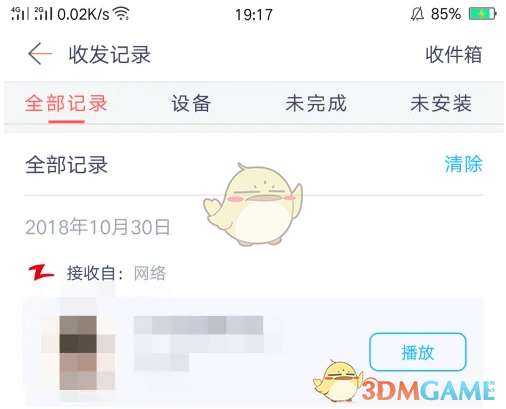
Task: Tap the battery indicator icon
Action: pos(482,14)
